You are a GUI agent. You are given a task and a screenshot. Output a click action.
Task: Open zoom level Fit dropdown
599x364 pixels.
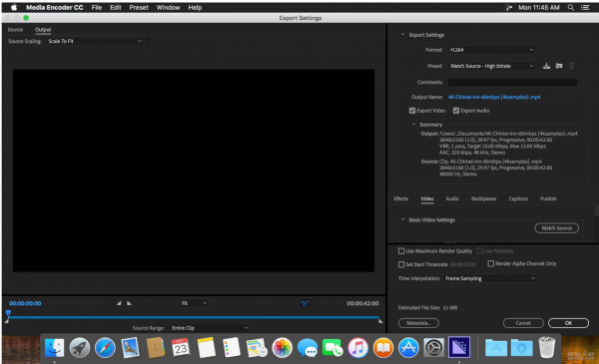pyautogui.click(x=194, y=303)
